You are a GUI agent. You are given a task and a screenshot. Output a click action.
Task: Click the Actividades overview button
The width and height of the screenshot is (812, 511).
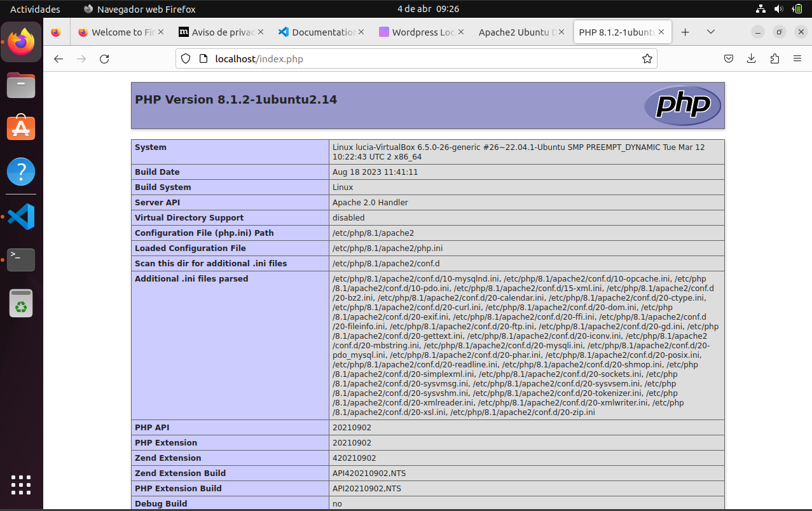(x=35, y=9)
